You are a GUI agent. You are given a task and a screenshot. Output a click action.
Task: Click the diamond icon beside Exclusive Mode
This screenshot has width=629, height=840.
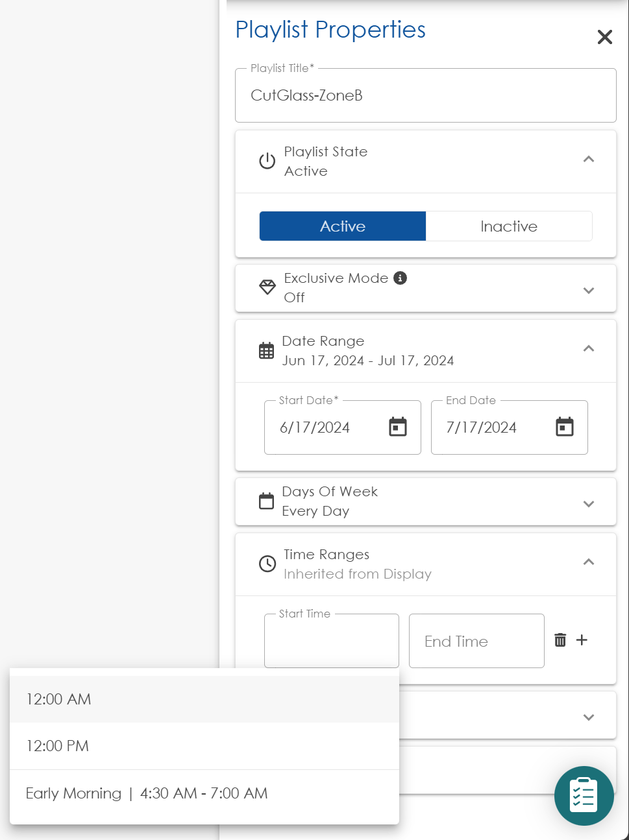click(x=267, y=287)
